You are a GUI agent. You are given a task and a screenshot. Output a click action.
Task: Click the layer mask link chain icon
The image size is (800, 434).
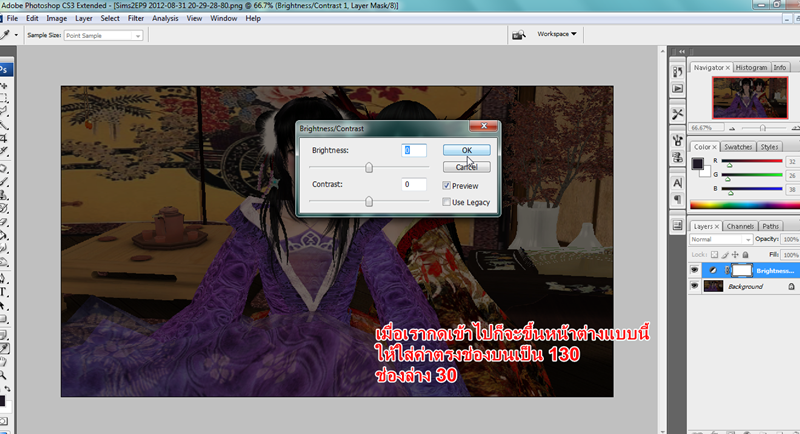pos(727,270)
